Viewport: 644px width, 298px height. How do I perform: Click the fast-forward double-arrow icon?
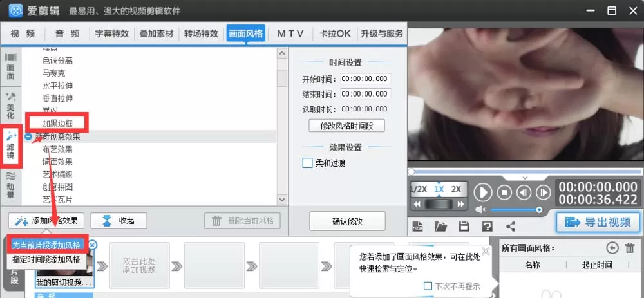(x=461, y=204)
